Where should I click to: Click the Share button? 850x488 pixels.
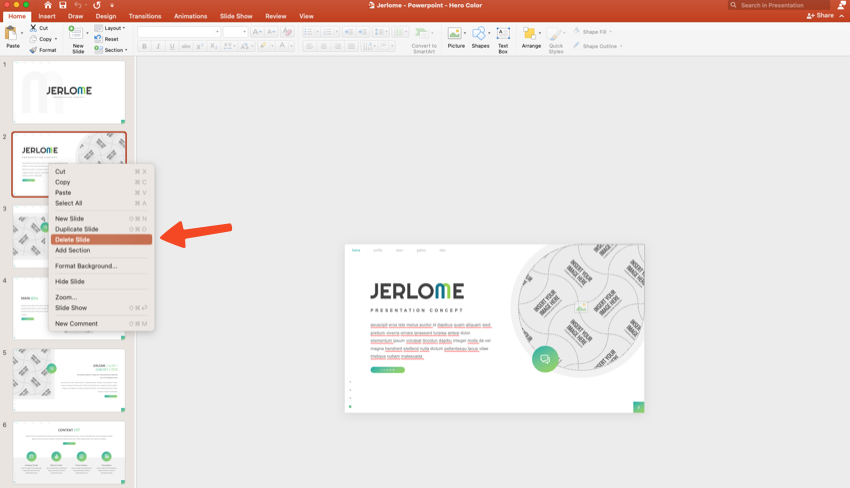pyautogui.click(x=824, y=16)
